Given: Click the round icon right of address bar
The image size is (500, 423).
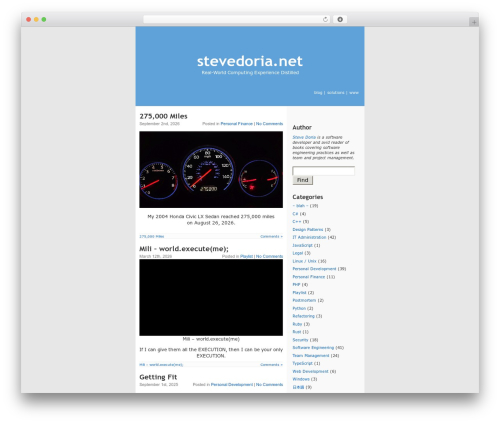Looking at the screenshot, I should (340, 20).
